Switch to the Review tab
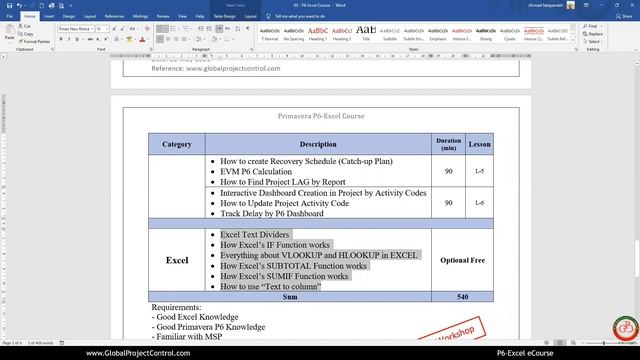The width and height of the screenshot is (640, 360). [x=163, y=16]
